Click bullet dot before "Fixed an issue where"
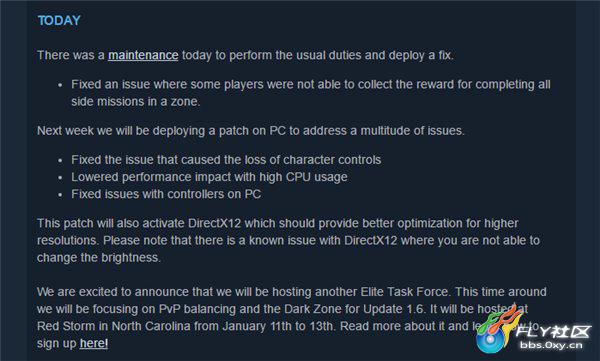This screenshot has width=600, height=361. coord(60,85)
